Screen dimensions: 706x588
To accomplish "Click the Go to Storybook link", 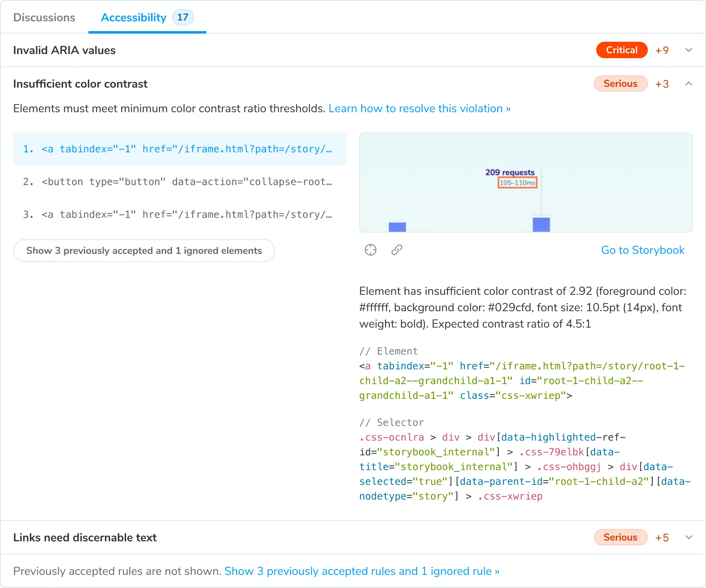I will pyautogui.click(x=643, y=250).
